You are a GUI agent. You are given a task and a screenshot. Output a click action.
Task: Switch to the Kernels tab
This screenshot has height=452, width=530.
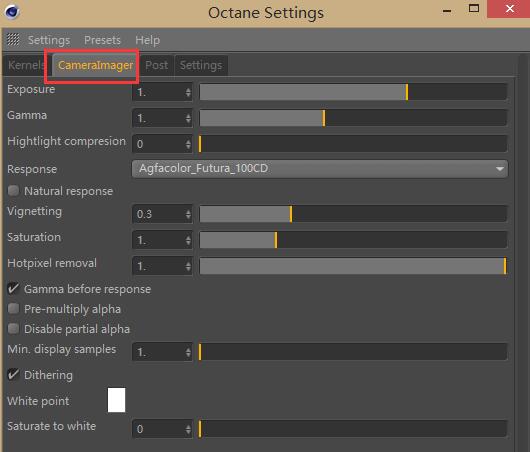(x=26, y=65)
